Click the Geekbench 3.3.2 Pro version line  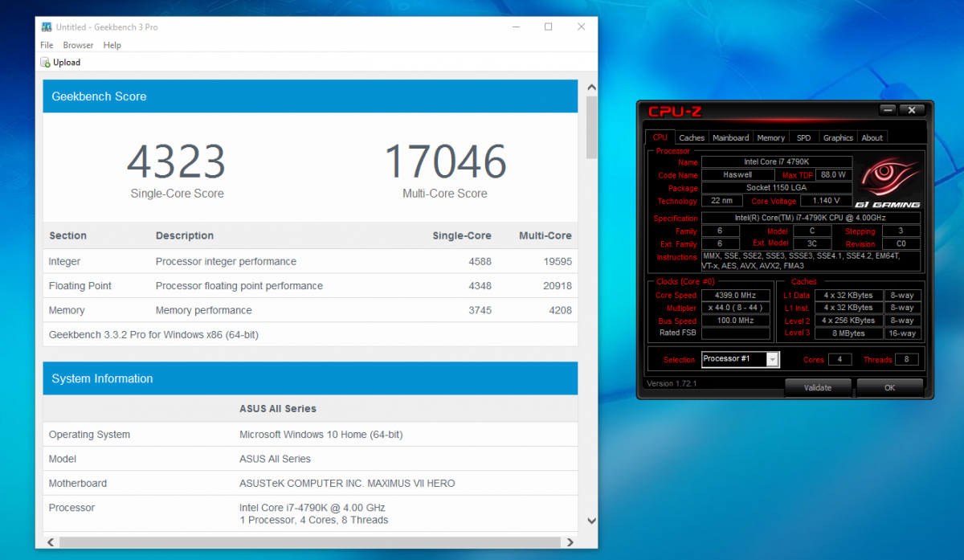(x=153, y=335)
